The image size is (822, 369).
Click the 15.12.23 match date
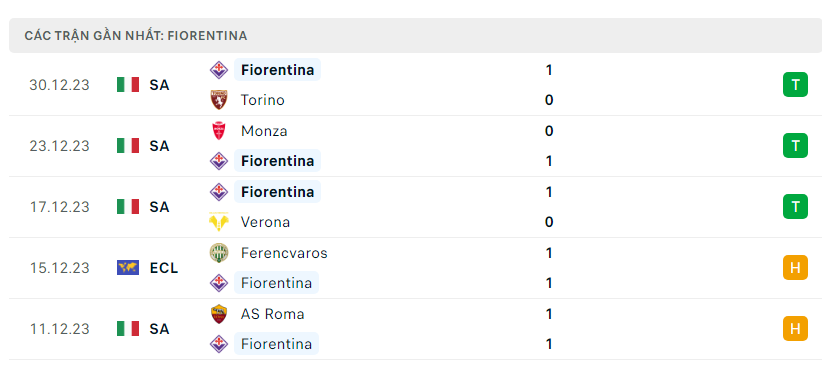click(59, 268)
